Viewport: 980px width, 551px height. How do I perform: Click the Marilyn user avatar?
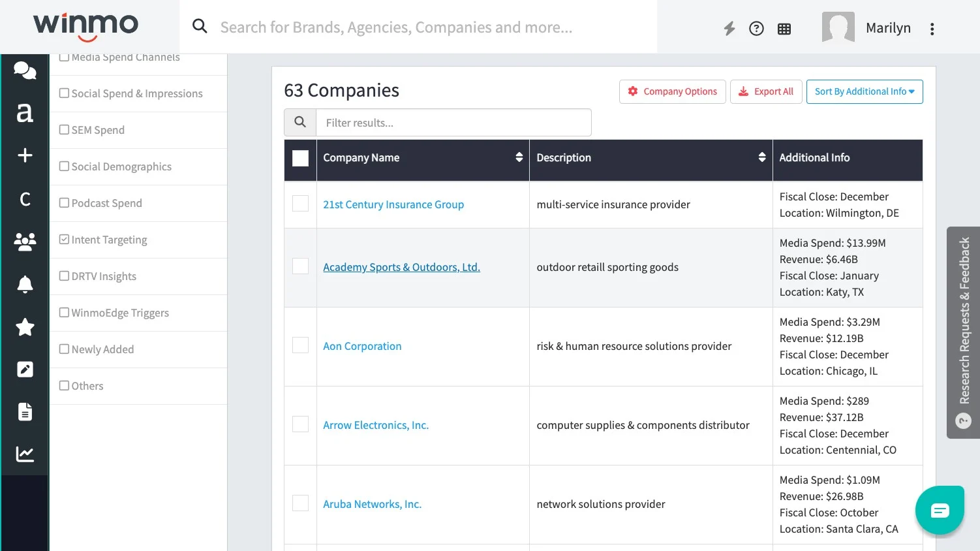tap(838, 27)
